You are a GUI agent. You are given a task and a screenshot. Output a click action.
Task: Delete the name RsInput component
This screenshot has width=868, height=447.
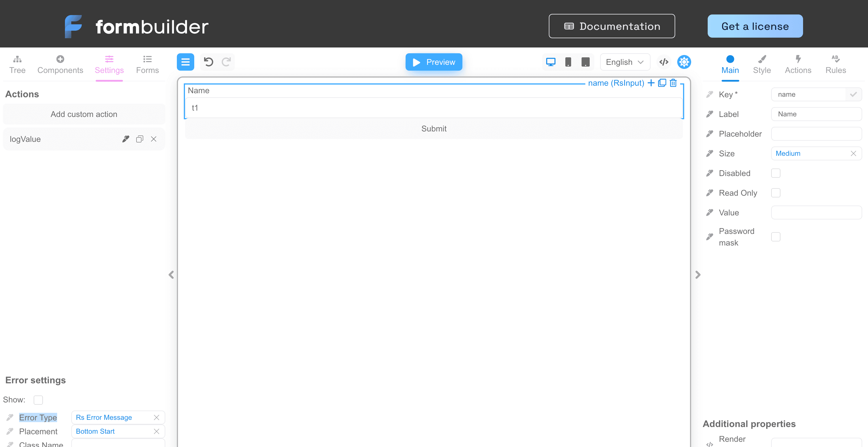(x=673, y=83)
